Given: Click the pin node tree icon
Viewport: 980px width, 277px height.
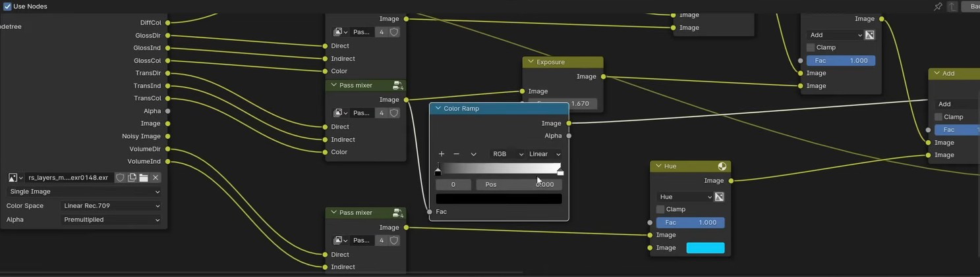Looking at the screenshot, I should 938,7.
